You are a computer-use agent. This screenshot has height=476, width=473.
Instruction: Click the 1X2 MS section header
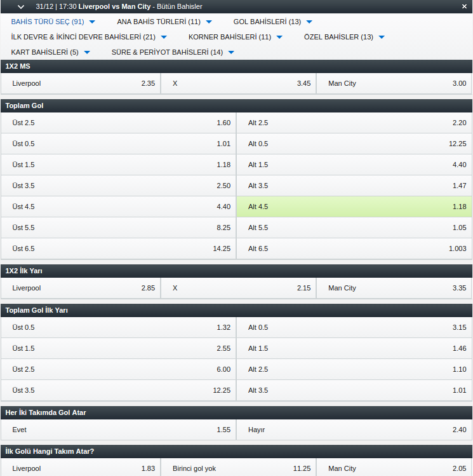pos(236,66)
